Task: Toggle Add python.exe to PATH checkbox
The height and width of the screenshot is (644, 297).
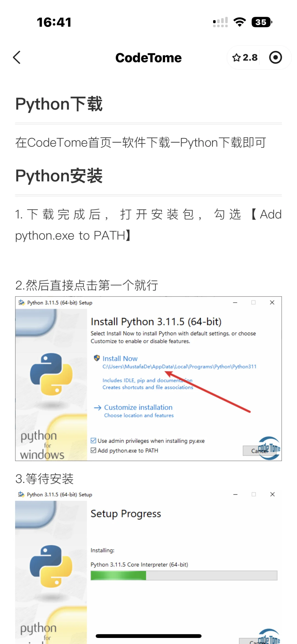Action: 94,450
